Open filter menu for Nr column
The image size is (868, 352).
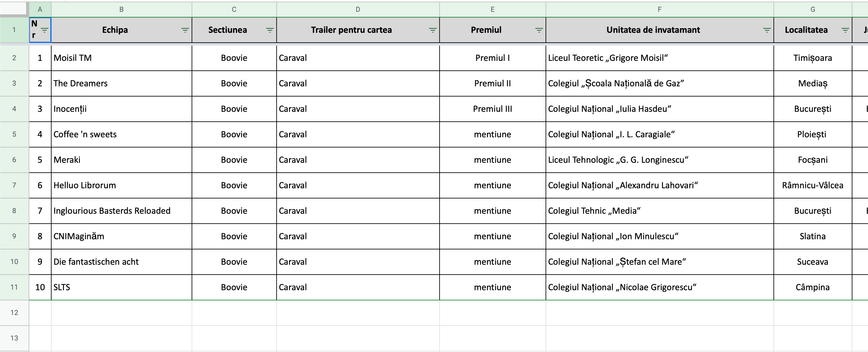(45, 30)
